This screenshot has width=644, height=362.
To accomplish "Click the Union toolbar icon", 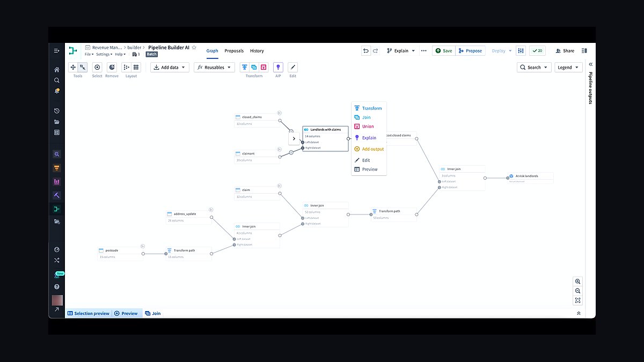I will [x=264, y=68].
